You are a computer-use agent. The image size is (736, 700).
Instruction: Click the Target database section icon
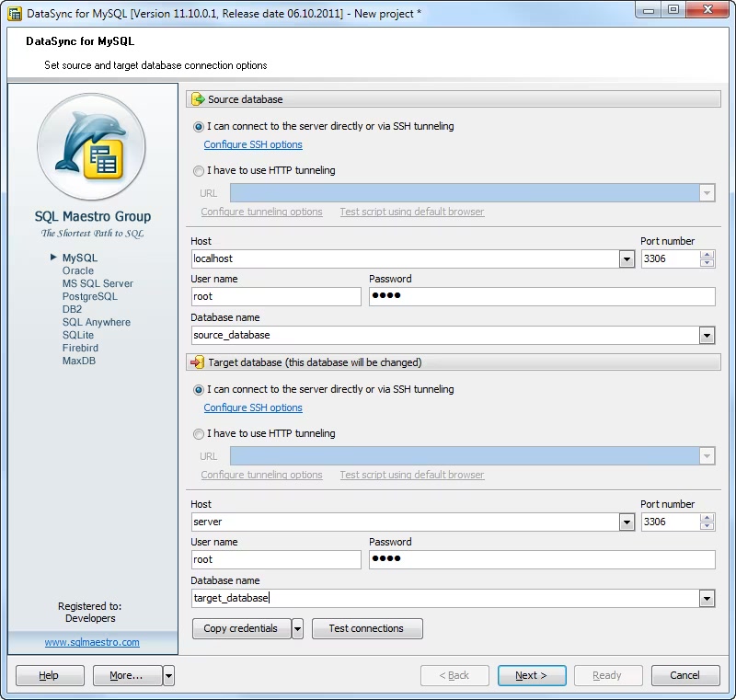pos(197,362)
